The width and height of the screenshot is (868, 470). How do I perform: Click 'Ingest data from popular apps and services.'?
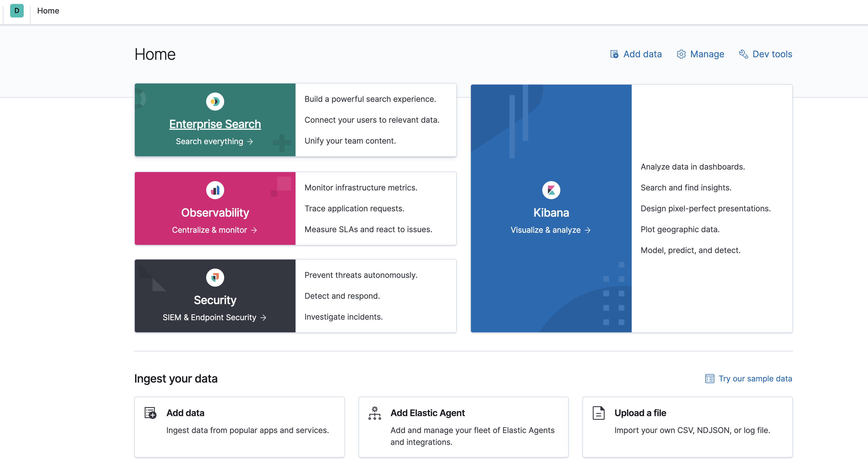pyautogui.click(x=247, y=431)
